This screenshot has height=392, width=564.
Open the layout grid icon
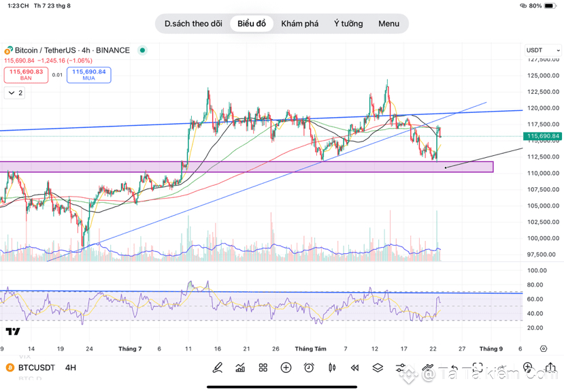point(263,367)
